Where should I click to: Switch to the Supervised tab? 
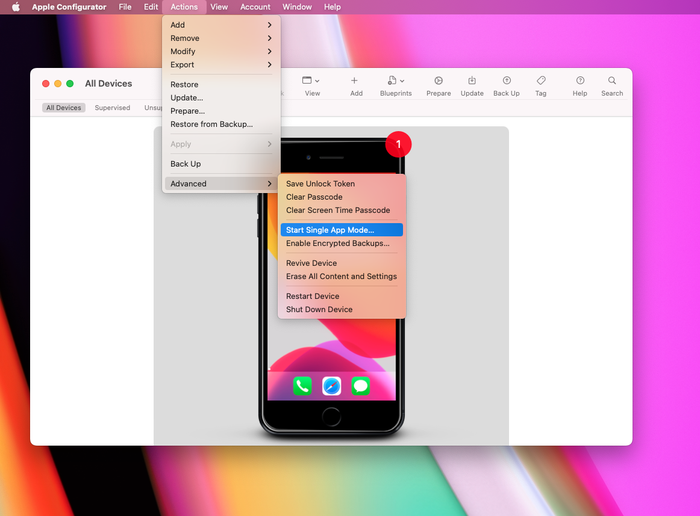coord(112,108)
